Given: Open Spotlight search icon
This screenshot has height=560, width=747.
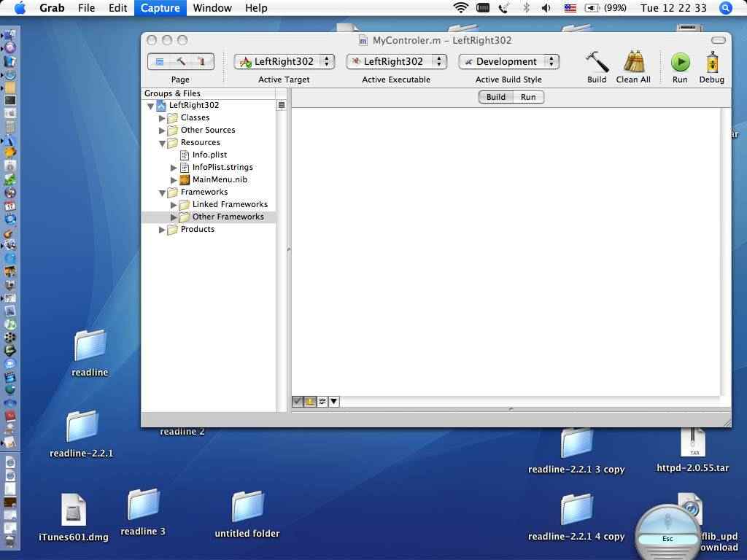Looking at the screenshot, I should [x=725, y=8].
